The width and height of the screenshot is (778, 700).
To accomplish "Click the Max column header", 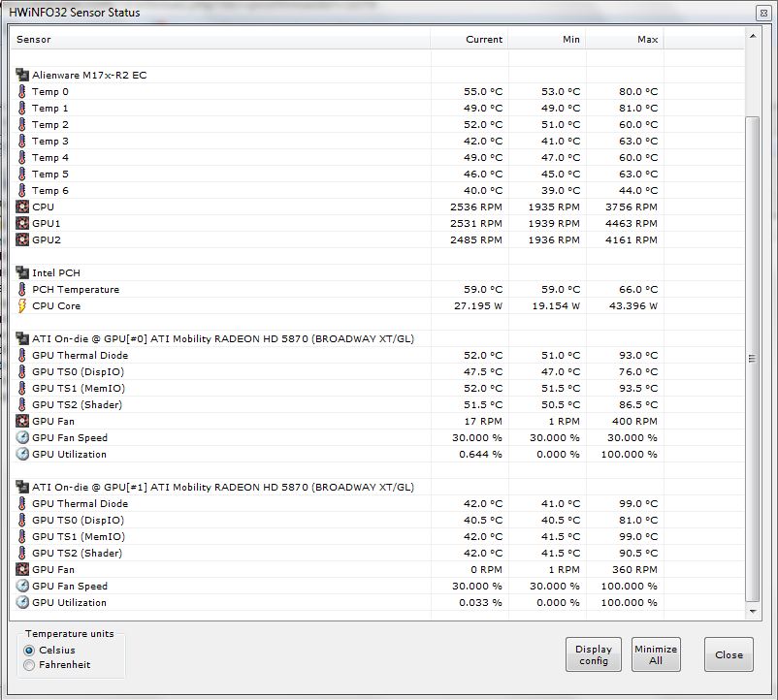I will point(625,39).
